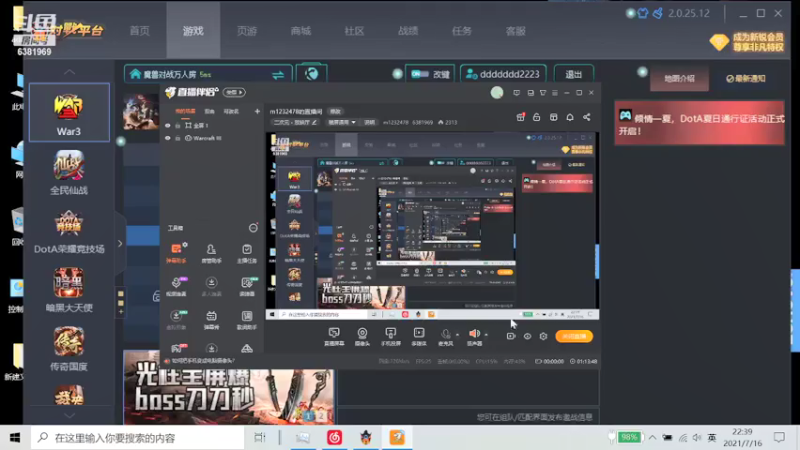Open the 弹幕秀 tool icon
Screen dimensions: 800x450
[211, 320]
